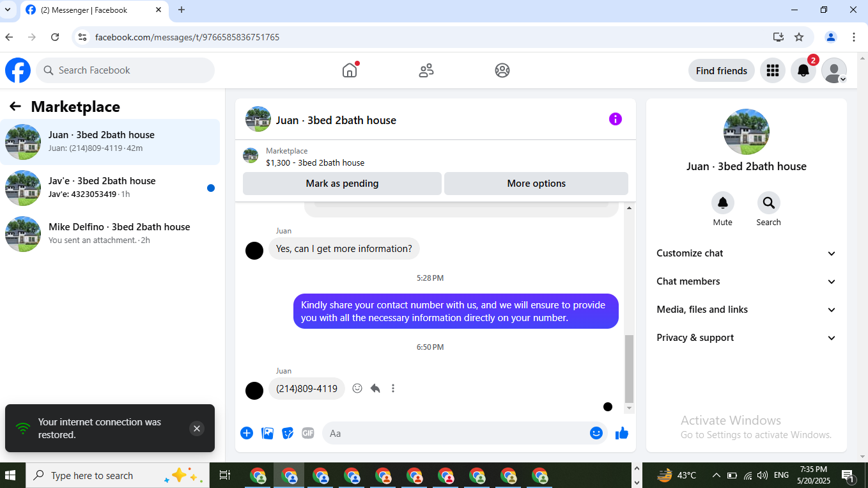Screen dimensions: 868x488
Task: Expand Chat members section
Action: tap(746, 281)
